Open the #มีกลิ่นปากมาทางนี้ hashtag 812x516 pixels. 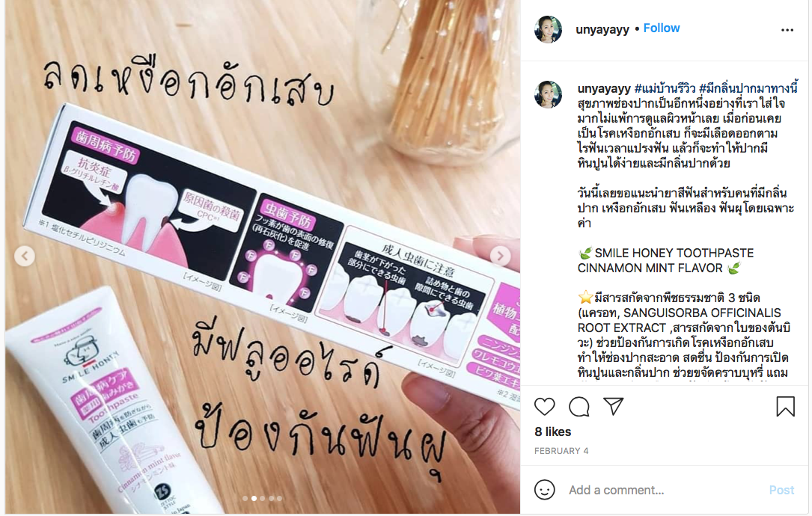[748, 88]
